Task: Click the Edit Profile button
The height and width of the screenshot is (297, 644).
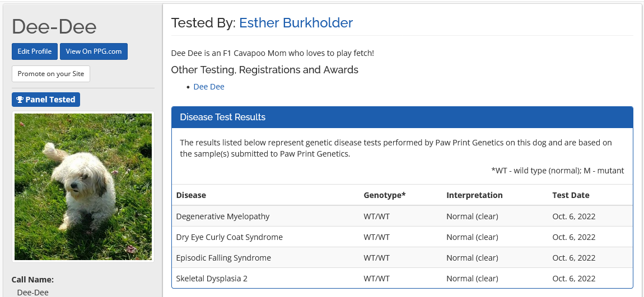Action: (x=34, y=51)
